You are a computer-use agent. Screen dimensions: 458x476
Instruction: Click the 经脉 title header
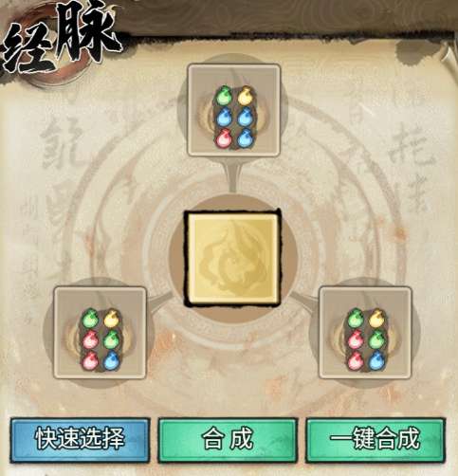(x=60, y=40)
